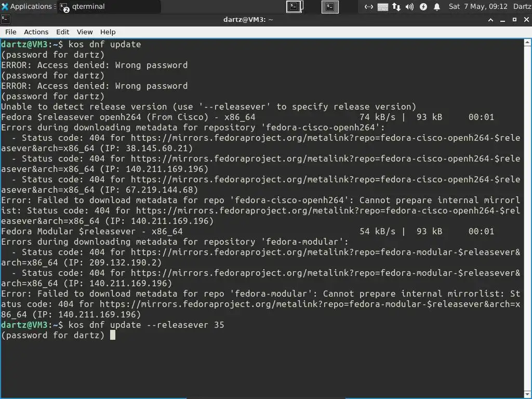Click the scrollbar up arrow
Image resolution: width=532 pixels, height=399 pixels.
528,43
